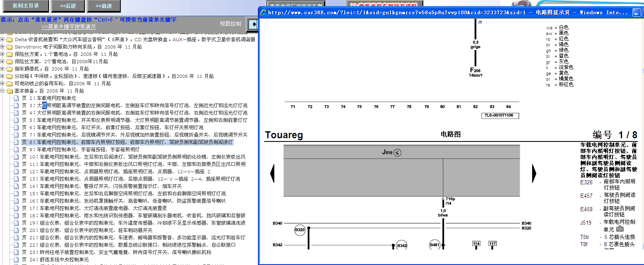644x265 pixels.
Task: Click the folder icon of 倒车摄像机
Action: click(x=10, y=69)
